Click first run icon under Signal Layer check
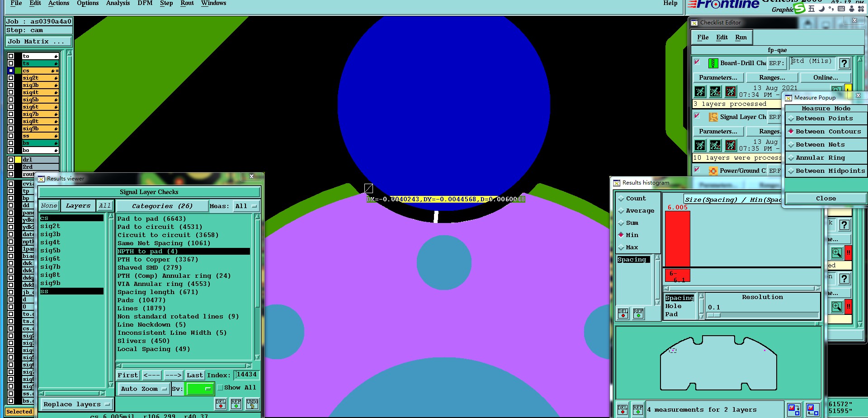The image size is (868, 418). point(700,146)
